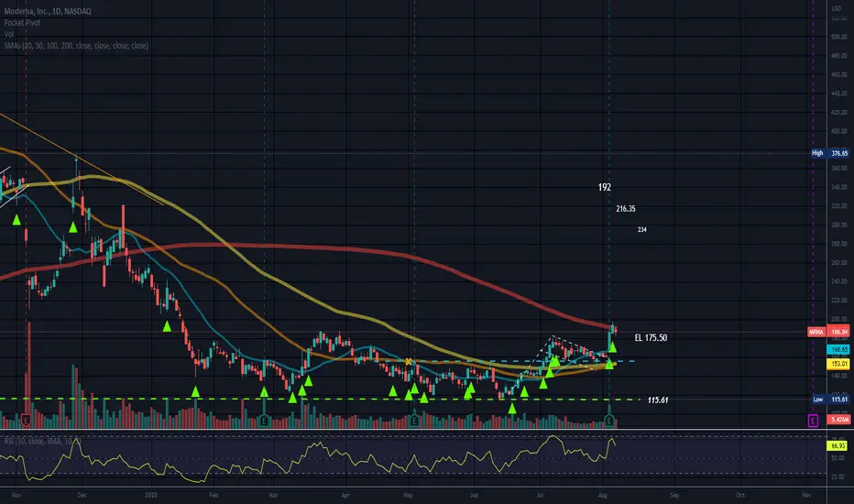Select the Jun label on the time axis
This screenshot has width=854, height=504.
(x=475, y=495)
